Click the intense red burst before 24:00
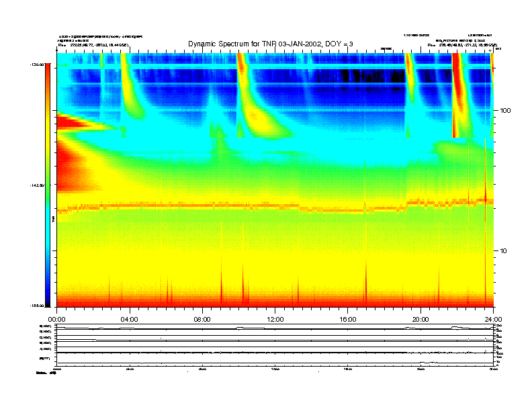This screenshot has height=411, width=532. (x=459, y=95)
